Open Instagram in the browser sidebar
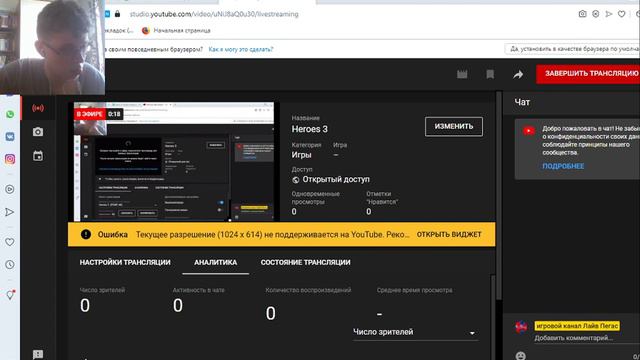This screenshot has height=360, width=640. tap(10, 159)
